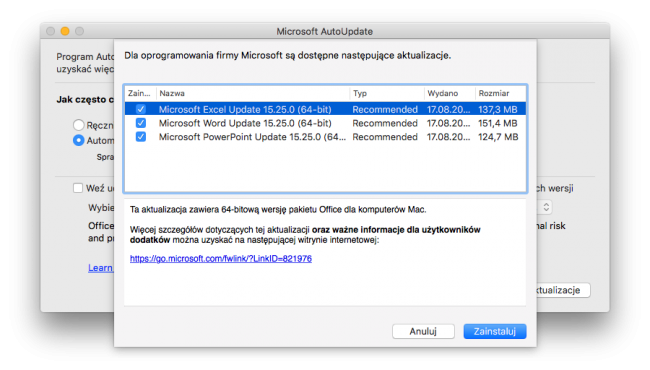Sort by the Wydano column header
Image resolution: width=650 pixels, height=370 pixels.
pyautogui.click(x=450, y=93)
